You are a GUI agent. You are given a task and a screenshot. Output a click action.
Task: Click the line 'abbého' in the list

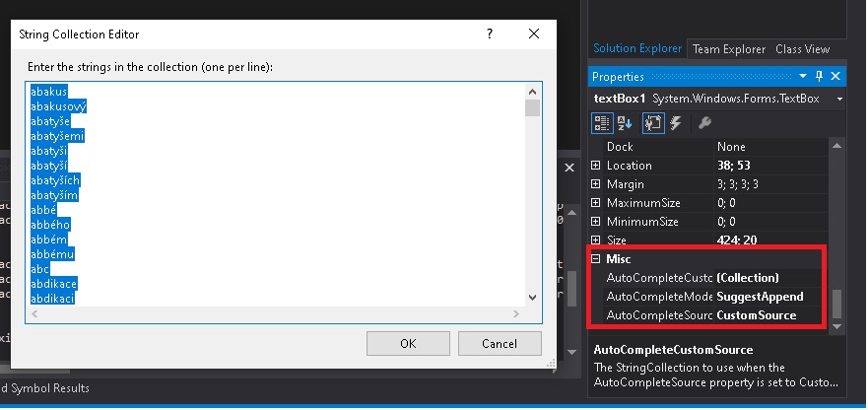[50, 225]
